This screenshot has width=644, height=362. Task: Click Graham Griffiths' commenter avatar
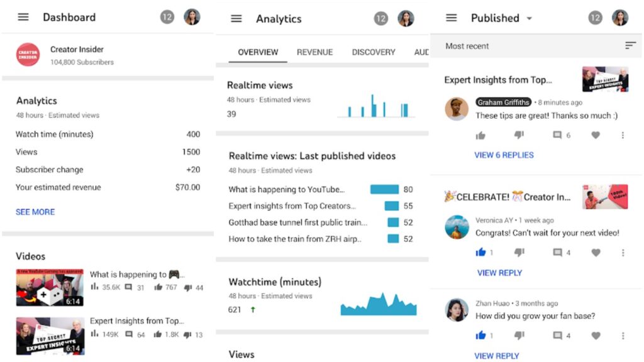pyautogui.click(x=457, y=109)
